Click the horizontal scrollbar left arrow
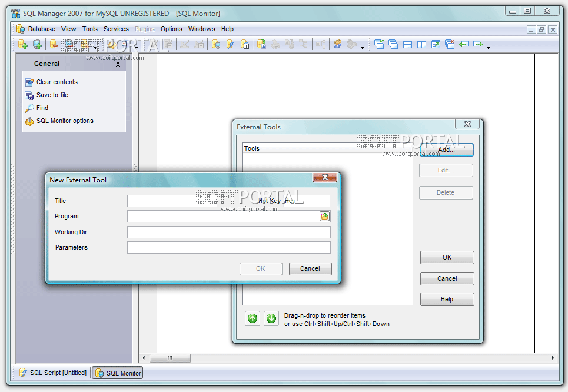Screen dimensions: 568x392 pyautogui.click(x=144, y=358)
